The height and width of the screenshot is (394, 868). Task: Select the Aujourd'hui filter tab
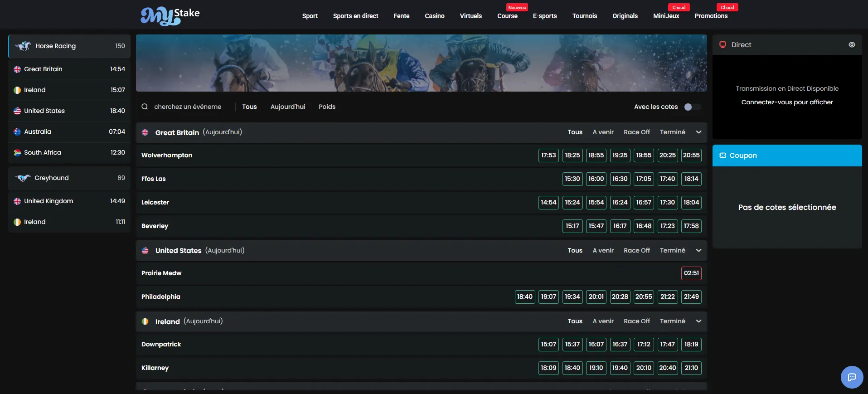point(288,107)
